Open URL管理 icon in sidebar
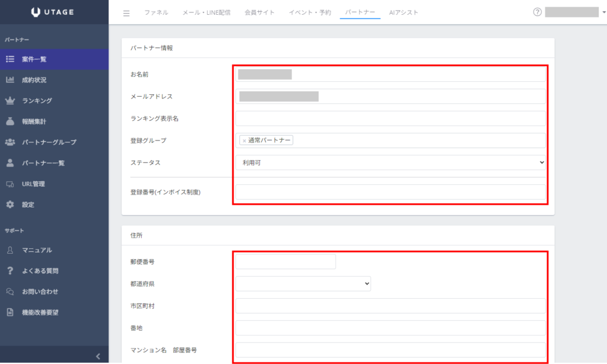Viewport: 607px width, 364px height. point(10,184)
